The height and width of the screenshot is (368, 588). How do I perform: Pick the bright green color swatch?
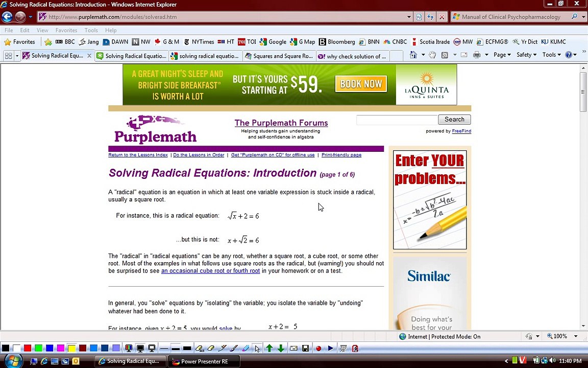pos(38,348)
